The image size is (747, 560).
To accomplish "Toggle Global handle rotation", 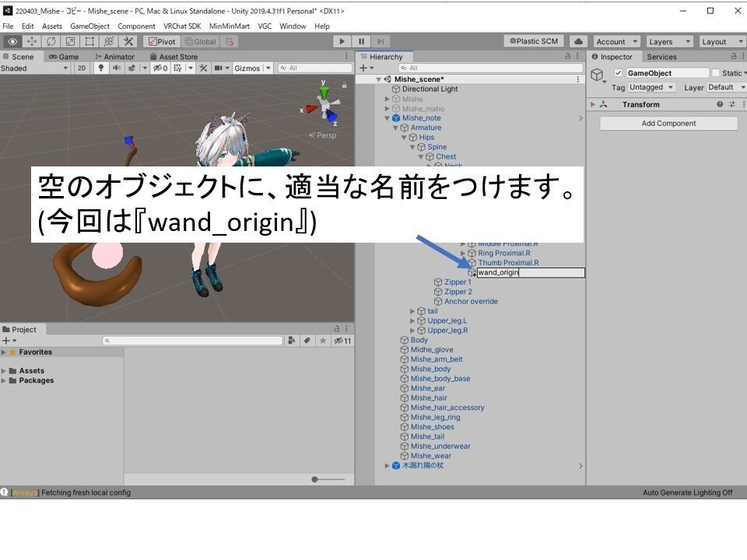I will pos(201,41).
